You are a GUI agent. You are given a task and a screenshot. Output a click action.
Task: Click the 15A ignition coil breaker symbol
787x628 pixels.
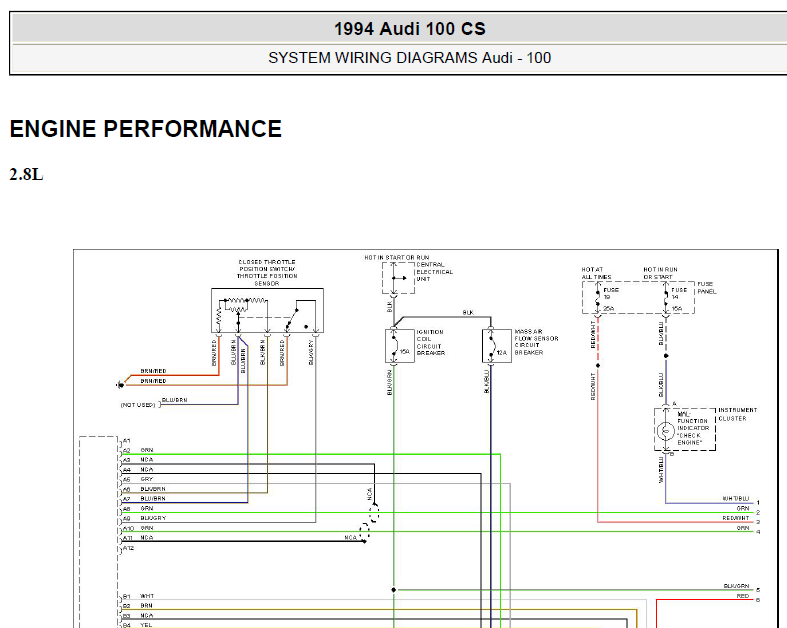(x=400, y=346)
